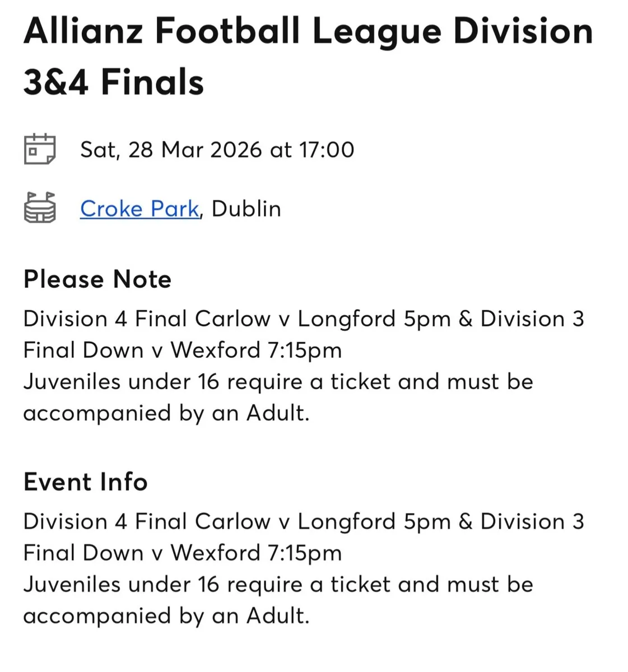Click the underlined Croke Park hyperlink
Viewport: 628px width, 672px height.
coord(139,208)
